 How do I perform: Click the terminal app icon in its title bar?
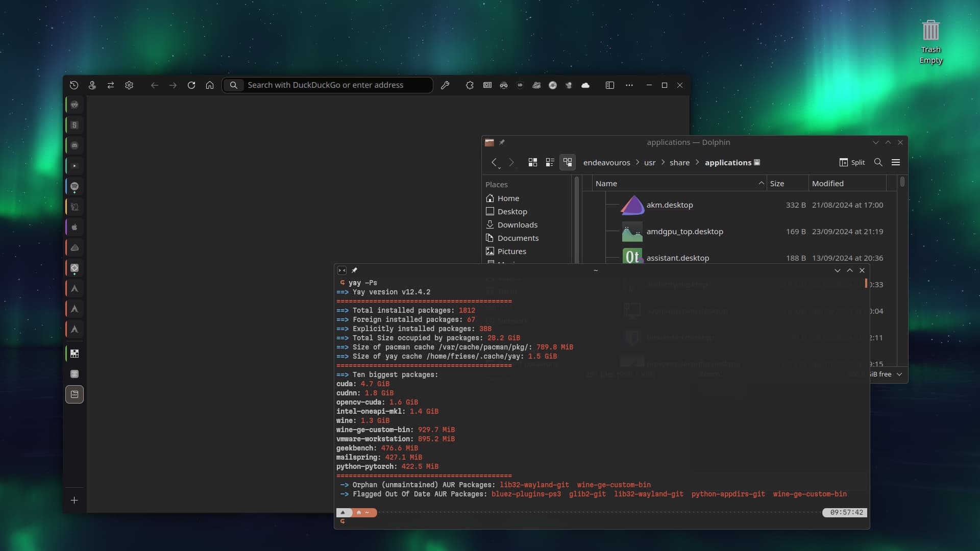[342, 270]
